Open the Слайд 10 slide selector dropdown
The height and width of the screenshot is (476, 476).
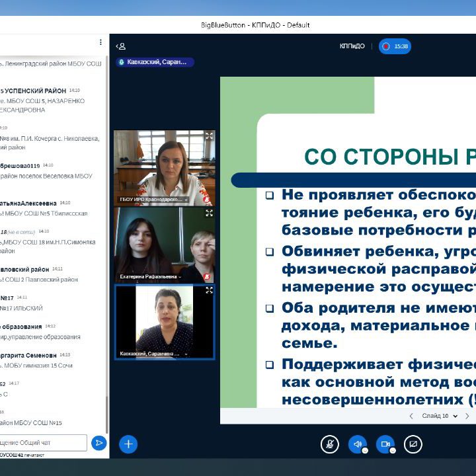438,416
